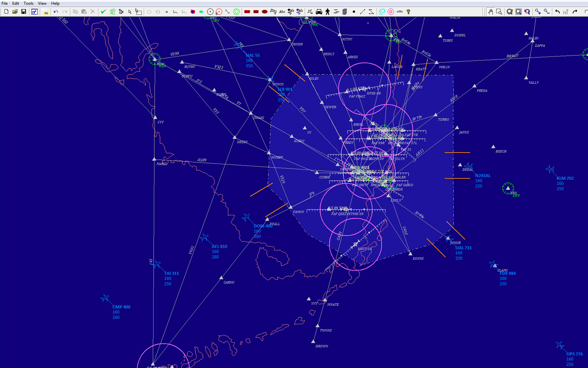588x368 pixels.
Task: Open the File menu
Action: 4,3
